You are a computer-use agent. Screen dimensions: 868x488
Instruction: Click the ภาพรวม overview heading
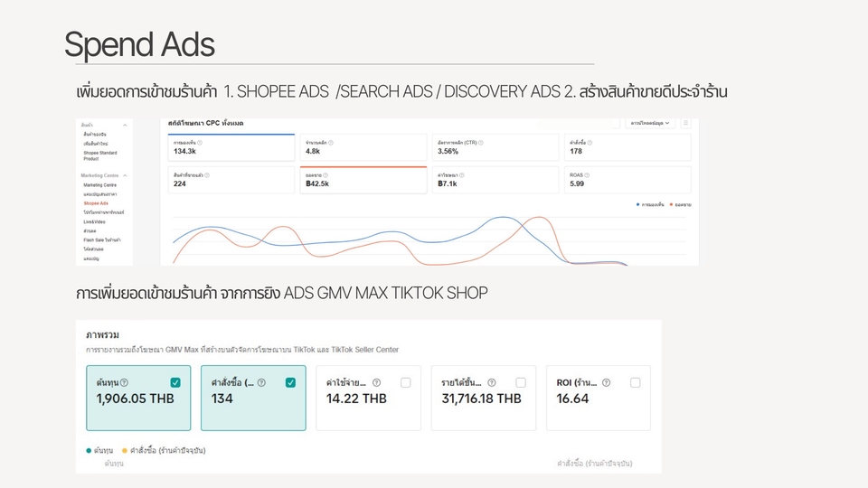click(102, 334)
